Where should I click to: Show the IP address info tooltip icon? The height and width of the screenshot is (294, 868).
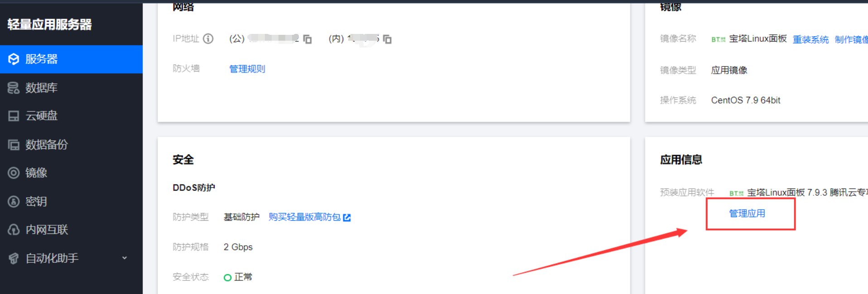208,38
